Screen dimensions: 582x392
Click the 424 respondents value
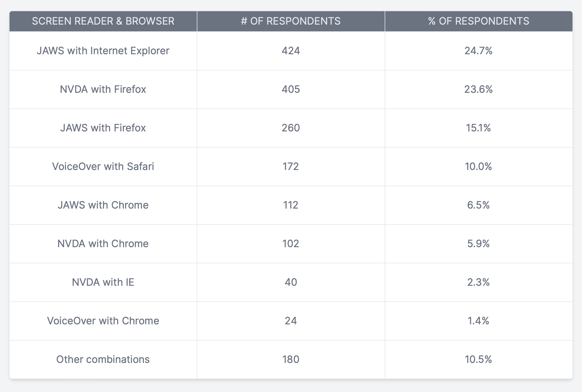[291, 51]
